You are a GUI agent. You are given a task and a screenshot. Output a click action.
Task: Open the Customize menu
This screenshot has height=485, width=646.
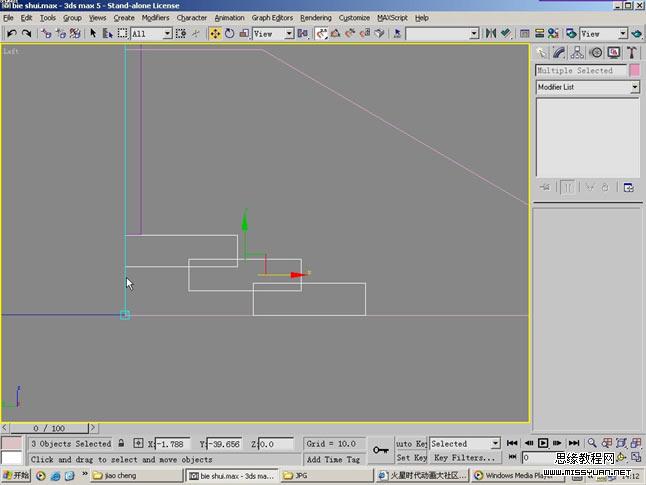354,18
